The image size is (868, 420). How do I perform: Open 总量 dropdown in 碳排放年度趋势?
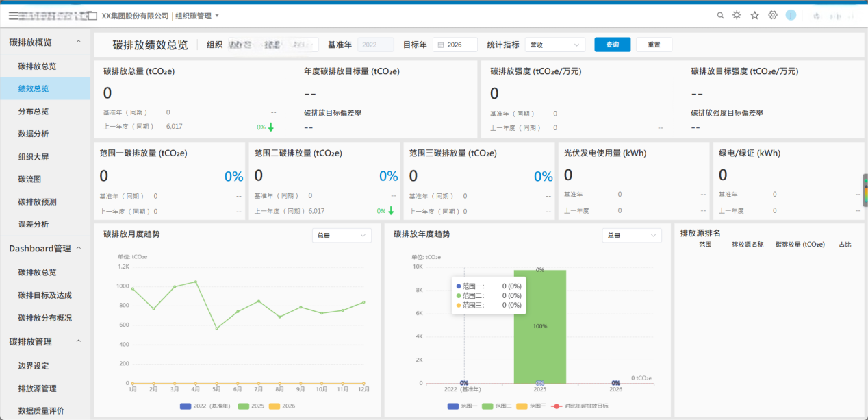click(x=632, y=235)
